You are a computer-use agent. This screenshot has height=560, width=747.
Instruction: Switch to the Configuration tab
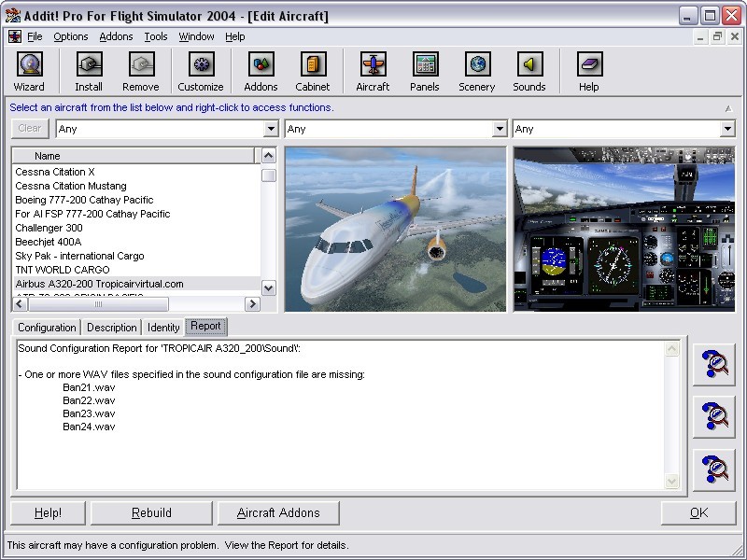point(47,328)
